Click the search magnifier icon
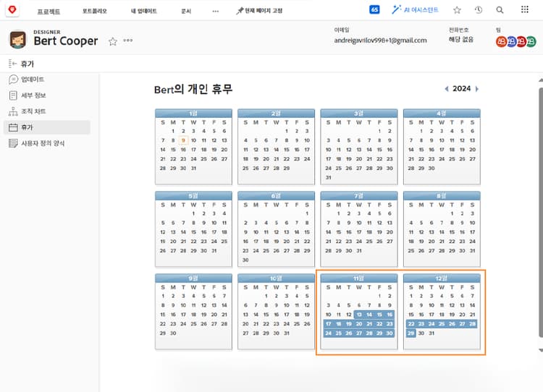Image resolution: width=543 pixels, height=392 pixels. pyautogui.click(x=500, y=10)
